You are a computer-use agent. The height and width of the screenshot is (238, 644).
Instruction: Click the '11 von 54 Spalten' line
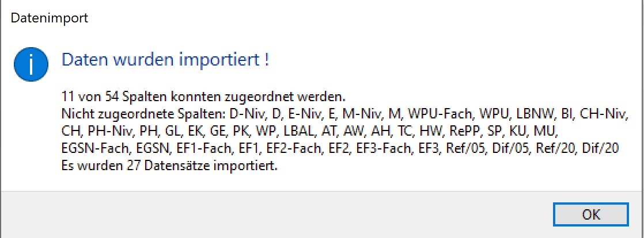204,98
